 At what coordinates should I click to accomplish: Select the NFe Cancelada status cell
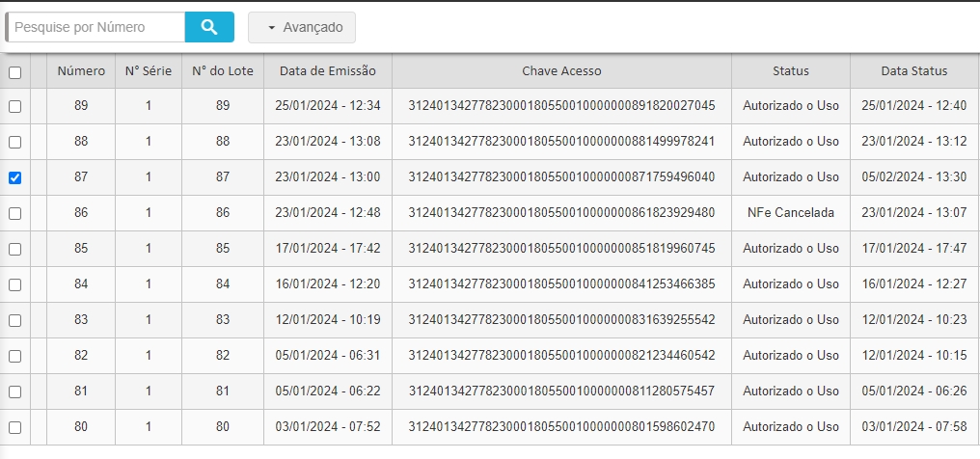[x=790, y=212]
